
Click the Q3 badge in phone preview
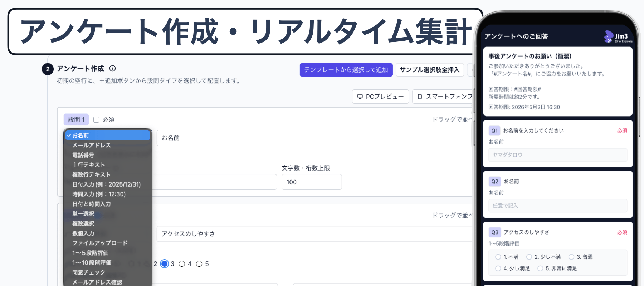495,232
